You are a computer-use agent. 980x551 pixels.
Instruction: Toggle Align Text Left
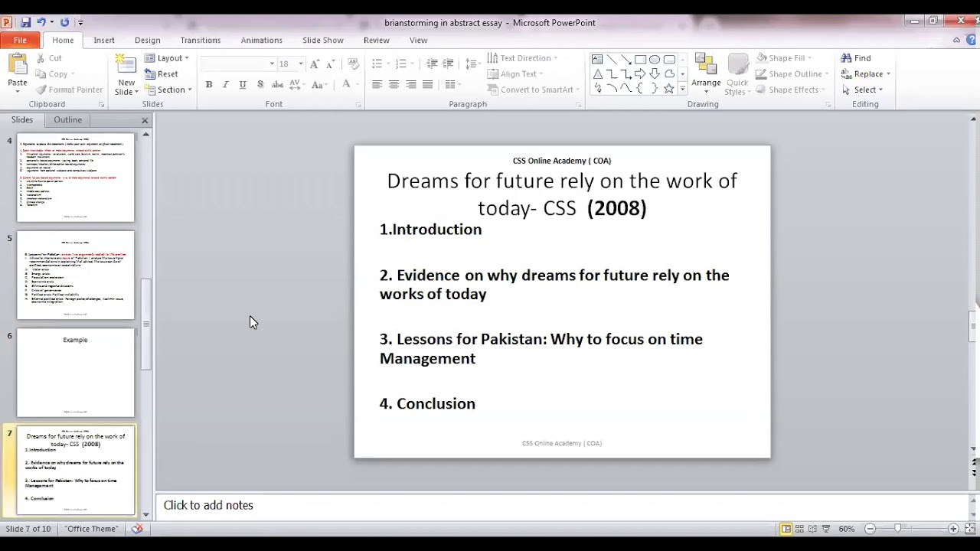pyautogui.click(x=377, y=84)
